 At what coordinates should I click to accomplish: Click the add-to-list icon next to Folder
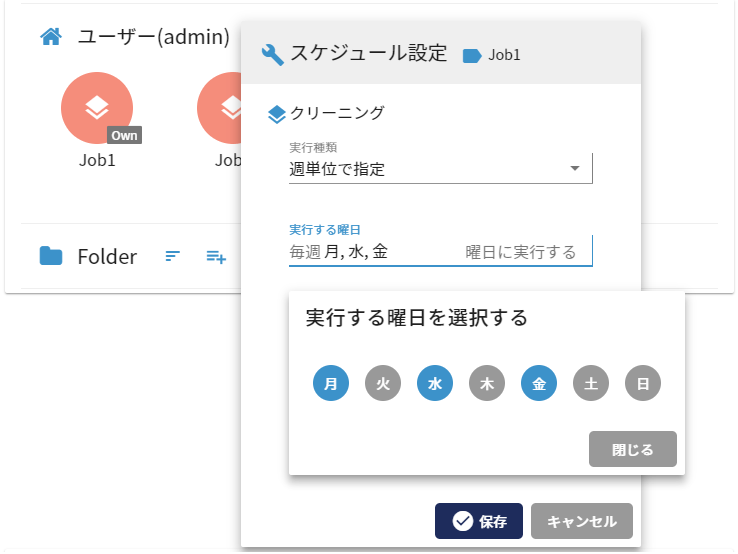pyautogui.click(x=215, y=257)
